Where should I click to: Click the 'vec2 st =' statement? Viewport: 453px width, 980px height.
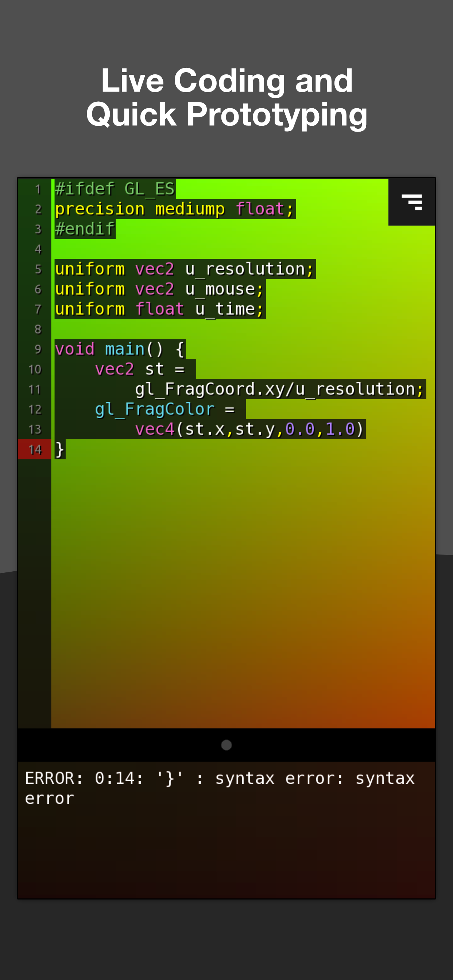click(x=139, y=369)
